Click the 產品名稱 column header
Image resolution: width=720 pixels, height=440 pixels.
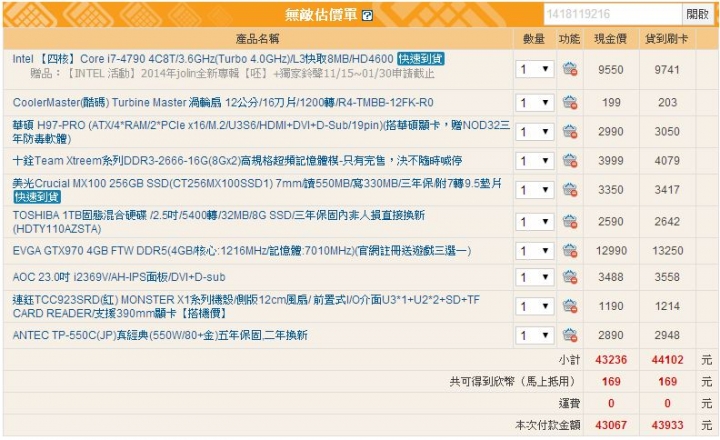(257, 39)
